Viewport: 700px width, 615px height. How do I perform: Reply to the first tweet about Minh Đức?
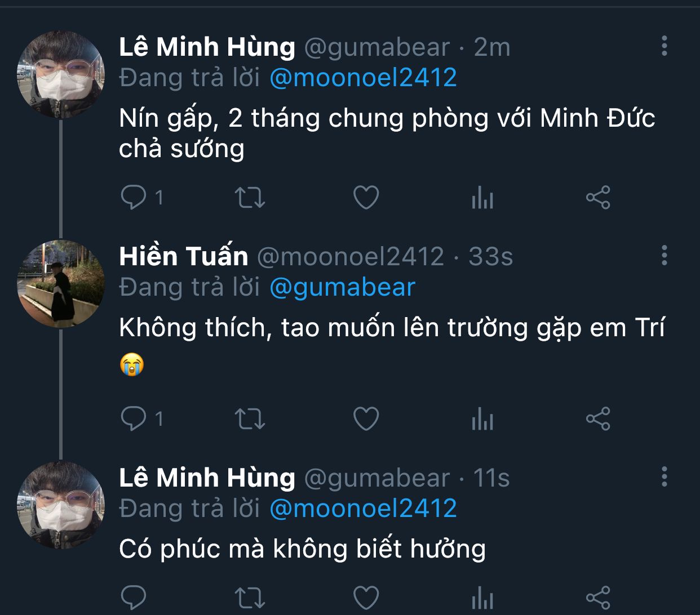[x=134, y=198]
